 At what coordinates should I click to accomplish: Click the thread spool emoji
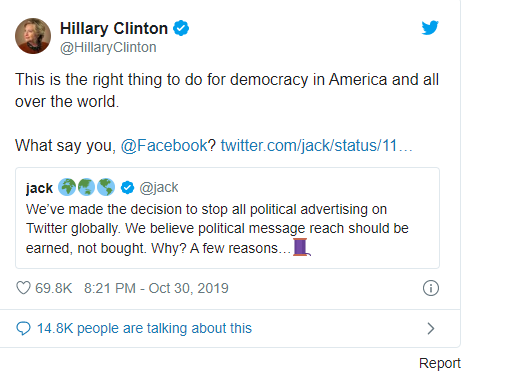click(x=302, y=247)
